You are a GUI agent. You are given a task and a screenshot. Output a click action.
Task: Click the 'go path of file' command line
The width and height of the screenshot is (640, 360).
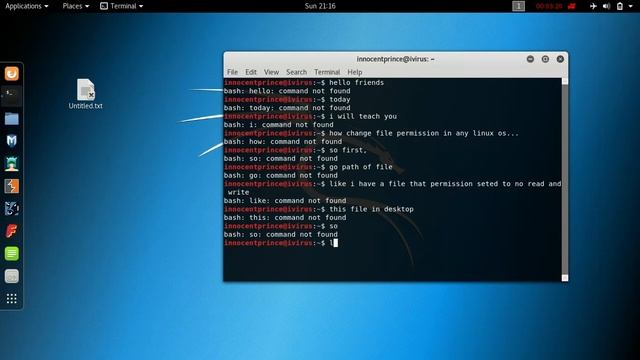(x=308, y=167)
